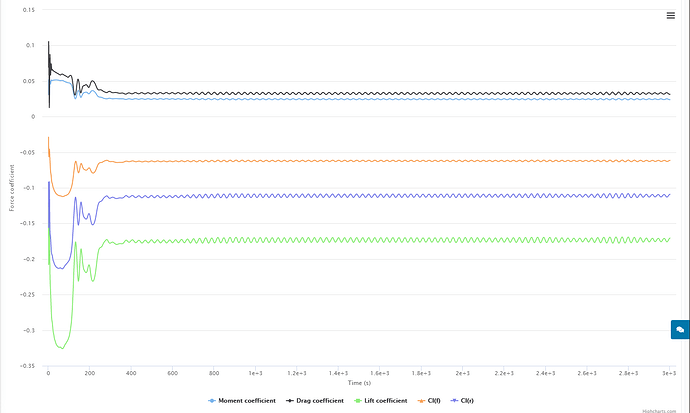690x413 pixels.
Task: Click the 0.15 y-axis label
Action: [x=29, y=10]
